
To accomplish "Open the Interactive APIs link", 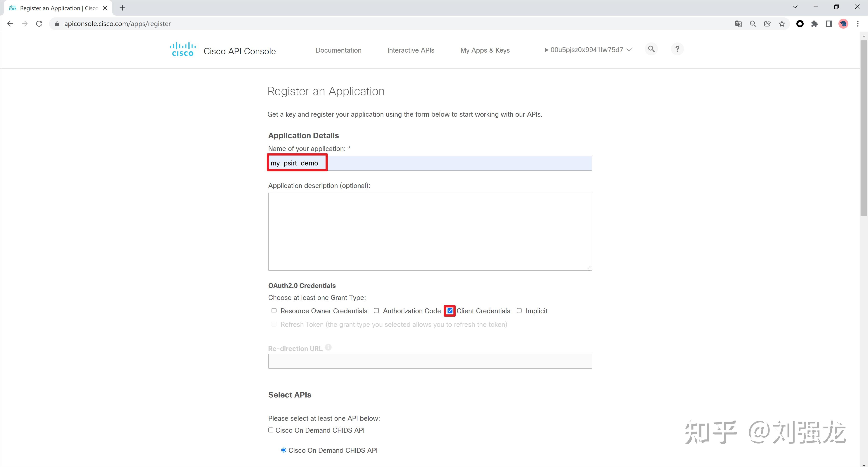I will (411, 50).
